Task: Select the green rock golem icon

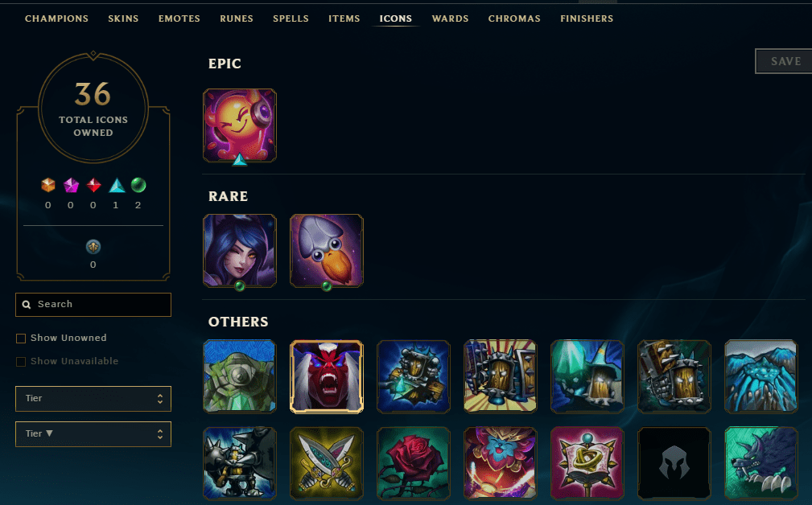Action: click(240, 376)
